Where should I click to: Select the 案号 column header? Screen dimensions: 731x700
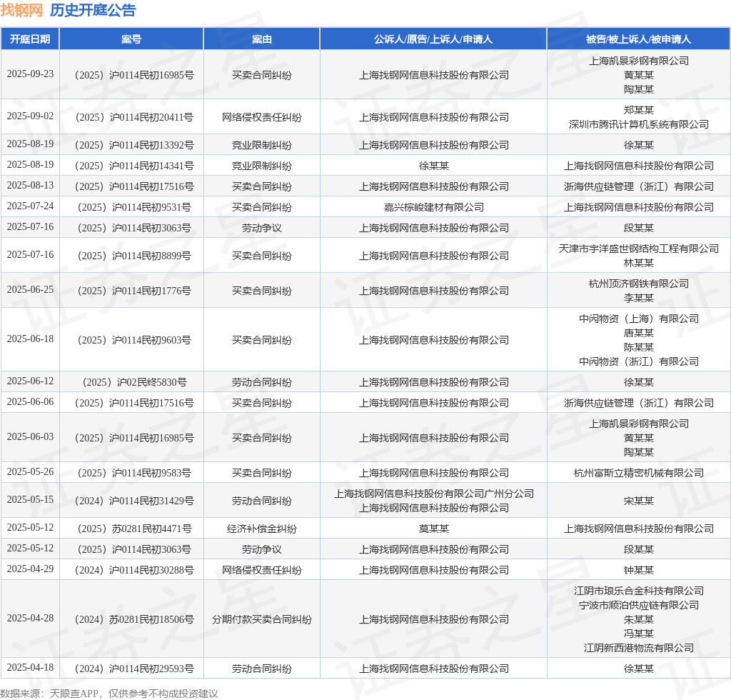[x=131, y=39]
